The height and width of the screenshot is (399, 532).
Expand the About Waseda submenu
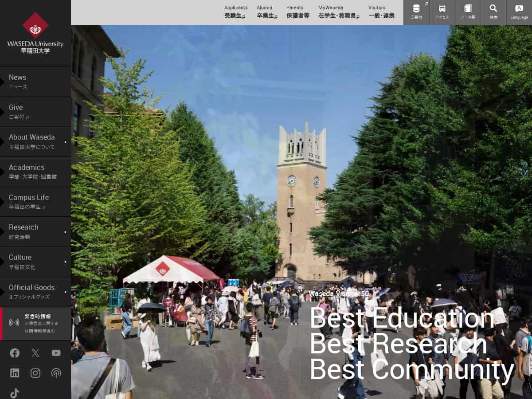click(65, 142)
